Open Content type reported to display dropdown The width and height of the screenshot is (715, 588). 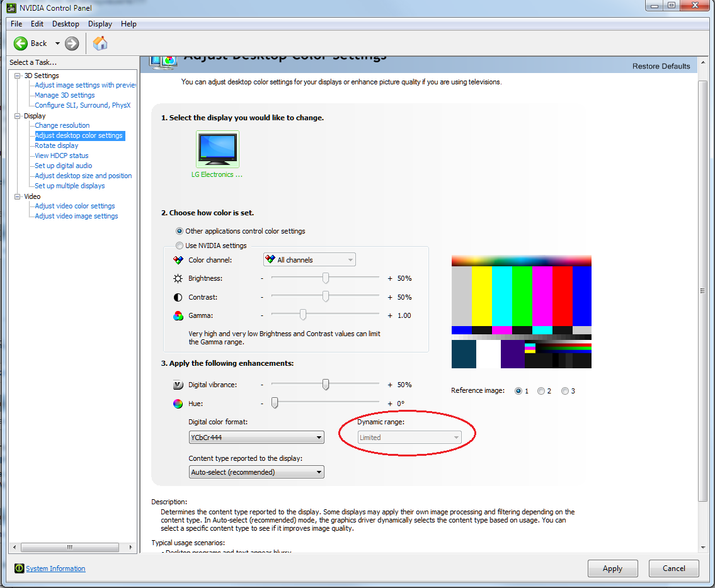pyautogui.click(x=256, y=472)
